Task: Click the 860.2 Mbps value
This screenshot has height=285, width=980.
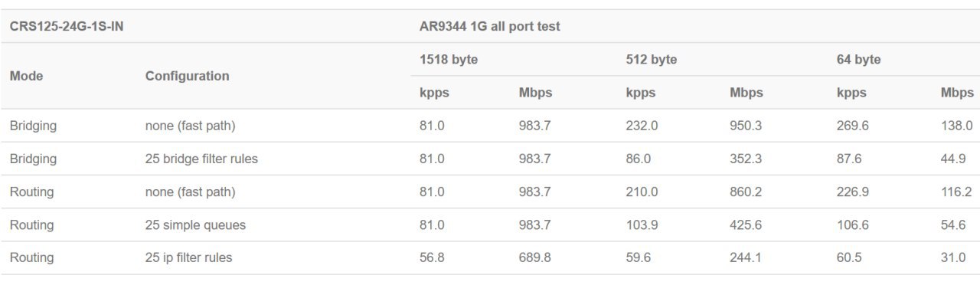Action: tap(746, 192)
